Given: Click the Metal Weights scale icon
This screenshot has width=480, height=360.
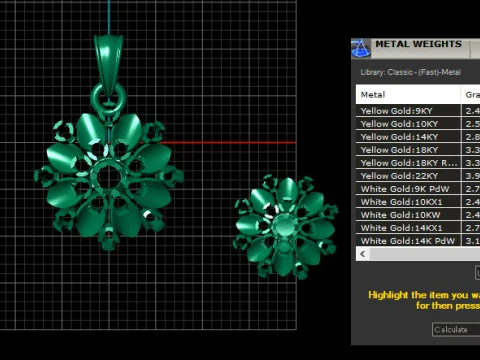Looking at the screenshot, I should pyautogui.click(x=360, y=48).
